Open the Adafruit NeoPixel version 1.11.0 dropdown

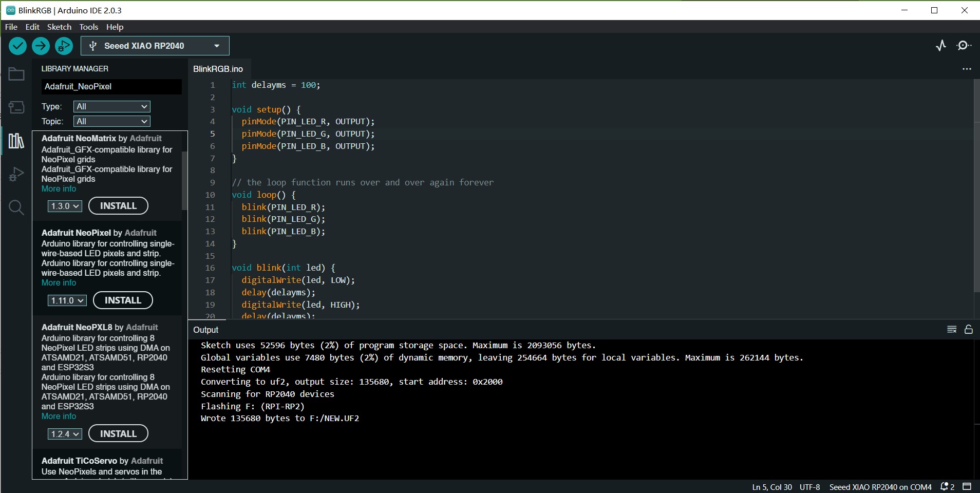tap(67, 300)
